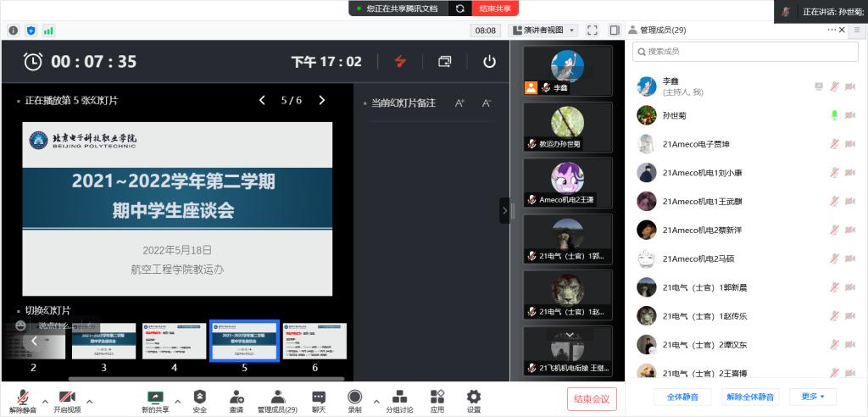Expand arrow next to 新的共享

[x=177, y=401]
